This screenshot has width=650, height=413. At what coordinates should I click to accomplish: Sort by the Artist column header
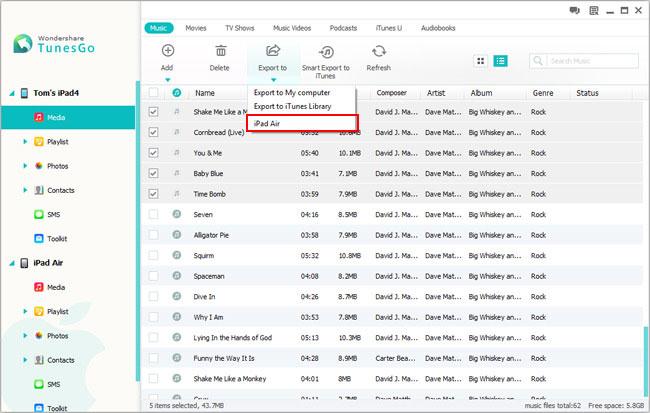[436, 93]
